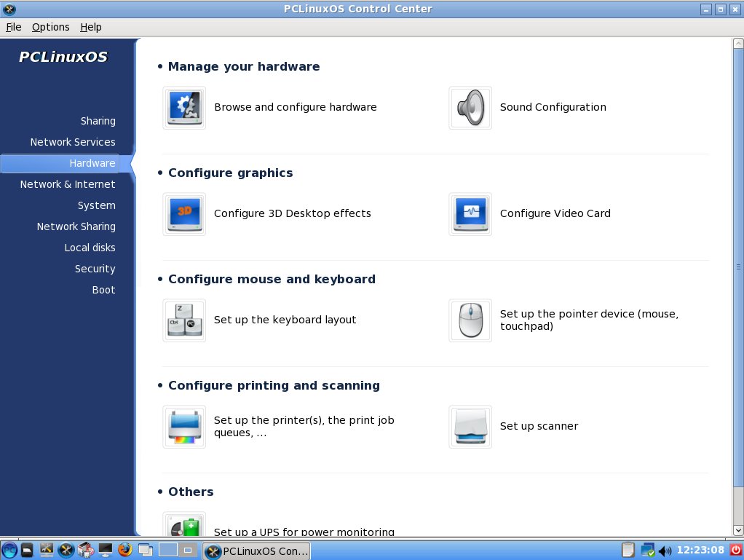
Task: Go to Network & Internet section
Action: pyautogui.click(x=68, y=184)
